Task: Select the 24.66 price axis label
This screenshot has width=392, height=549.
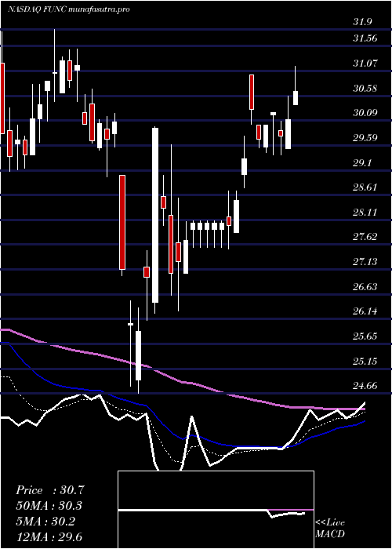Action: coord(365,386)
